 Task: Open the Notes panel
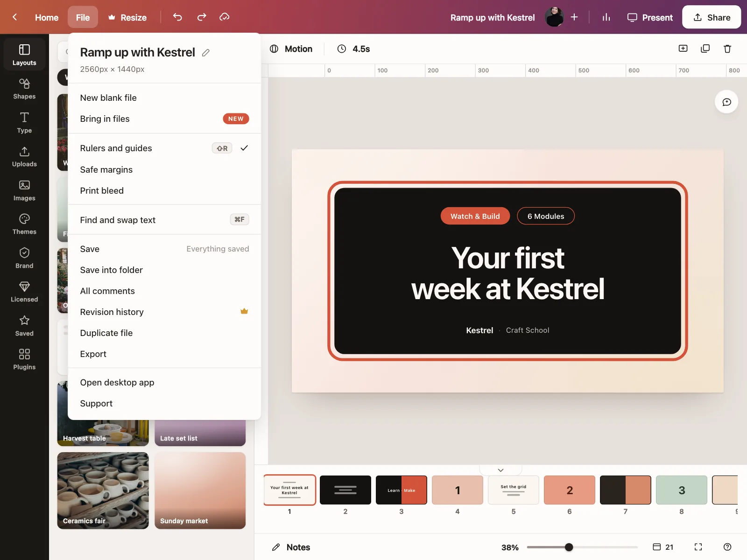(x=291, y=547)
